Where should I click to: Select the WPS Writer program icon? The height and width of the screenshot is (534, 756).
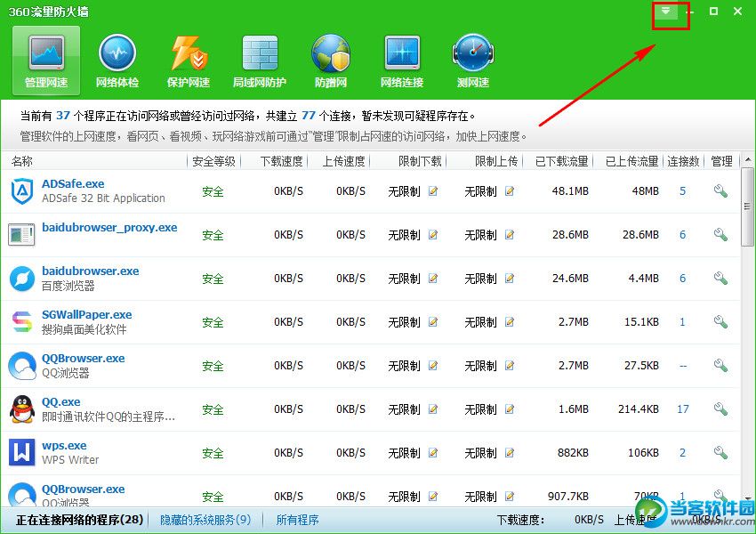point(22,452)
